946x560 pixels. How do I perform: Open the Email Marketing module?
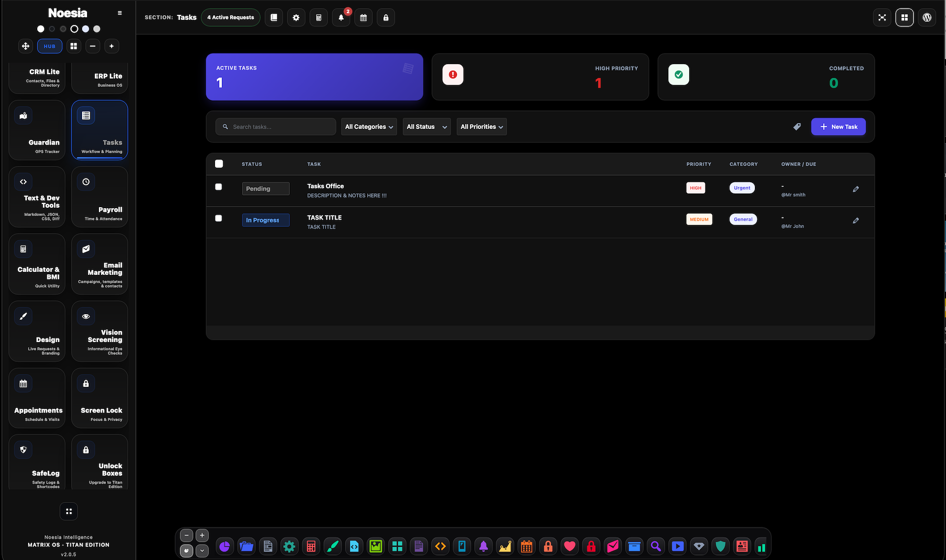99,264
